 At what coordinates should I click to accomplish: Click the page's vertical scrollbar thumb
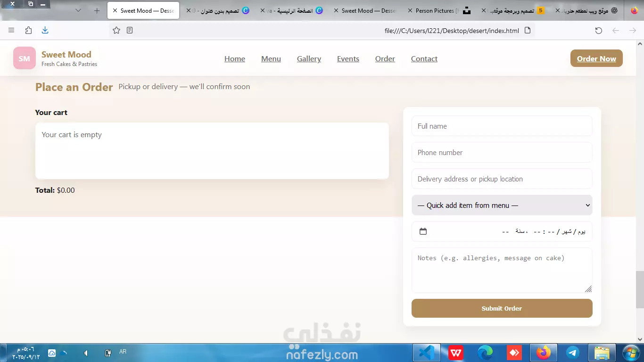[x=640, y=289]
